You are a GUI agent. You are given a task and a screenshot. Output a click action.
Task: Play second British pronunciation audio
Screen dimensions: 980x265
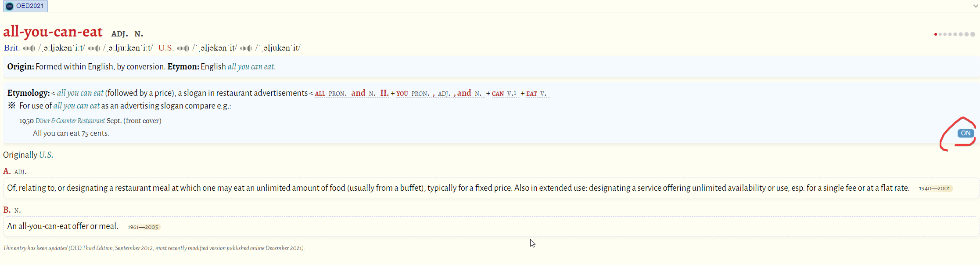(x=93, y=48)
